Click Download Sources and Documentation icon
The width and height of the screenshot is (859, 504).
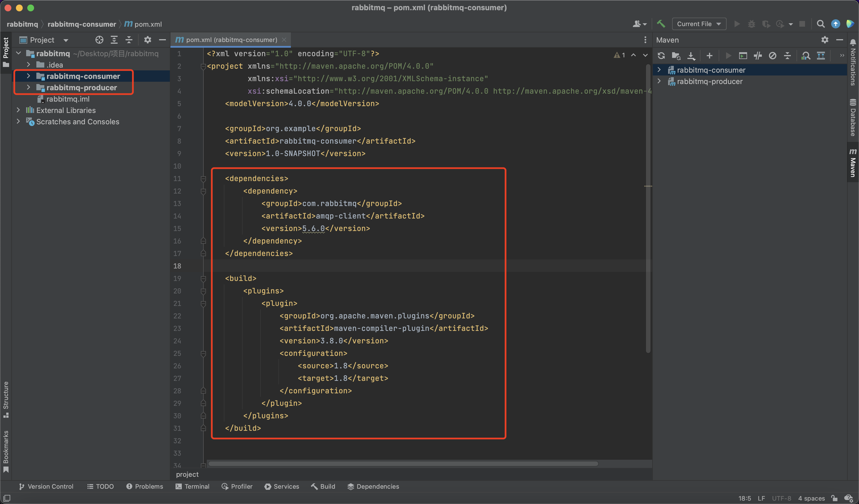pos(691,56)
